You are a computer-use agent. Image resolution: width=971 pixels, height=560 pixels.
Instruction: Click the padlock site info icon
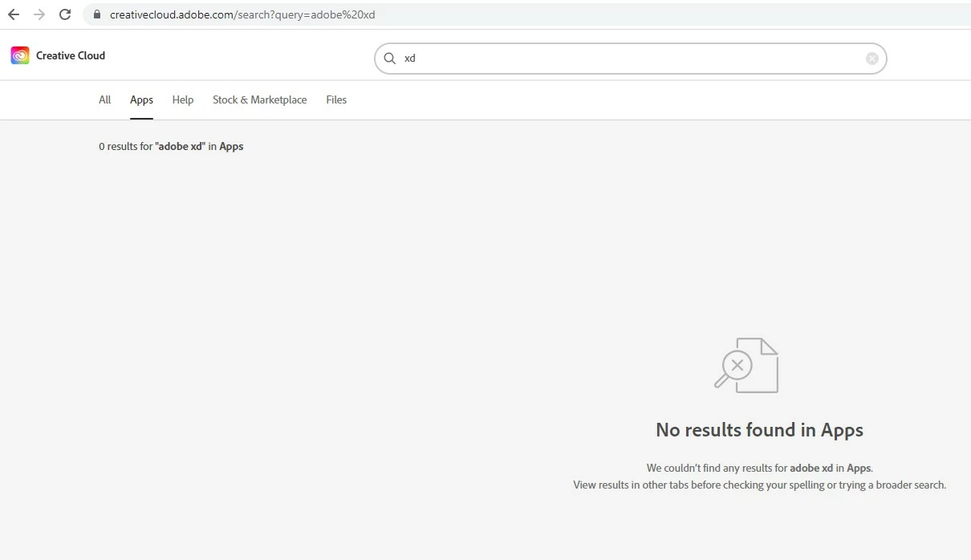point(97,14)
